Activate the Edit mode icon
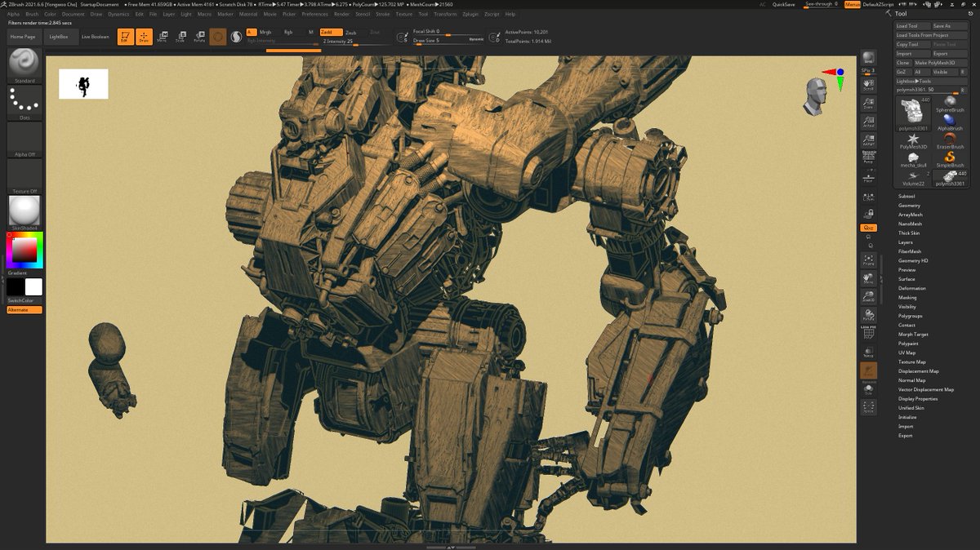Screen dimensions: 980x550 coord(126,37)
